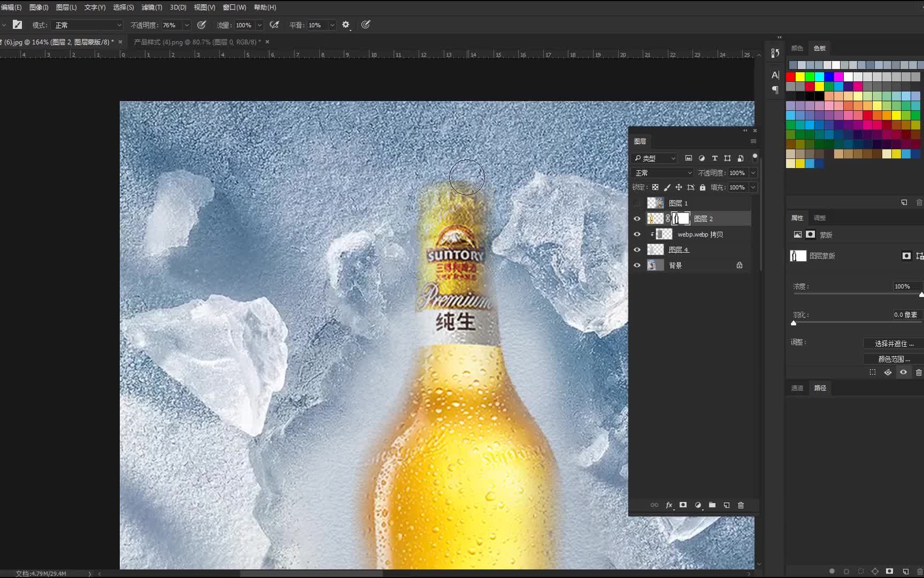Create new fill or adjustment layer
The width and height of the screenshot is (924, 578).
[698, 505]
